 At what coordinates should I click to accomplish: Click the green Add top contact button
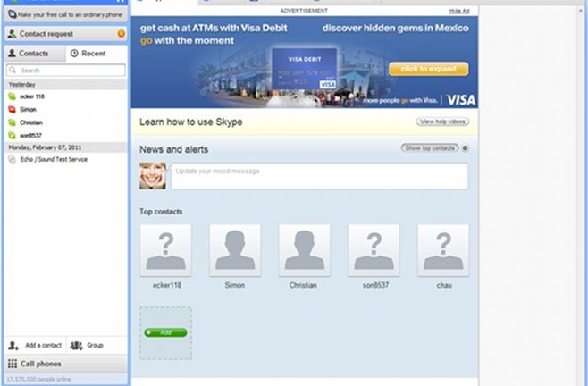165,332
